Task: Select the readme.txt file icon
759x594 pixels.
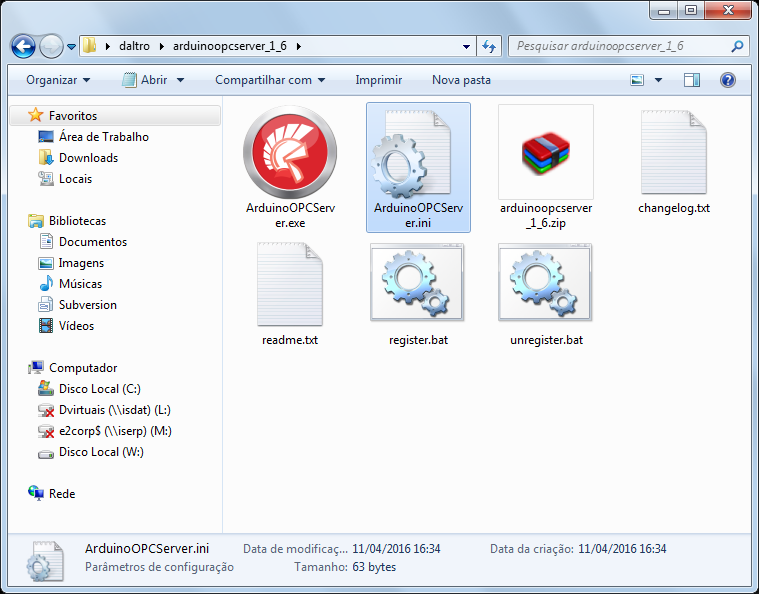Action: (289, 284)
